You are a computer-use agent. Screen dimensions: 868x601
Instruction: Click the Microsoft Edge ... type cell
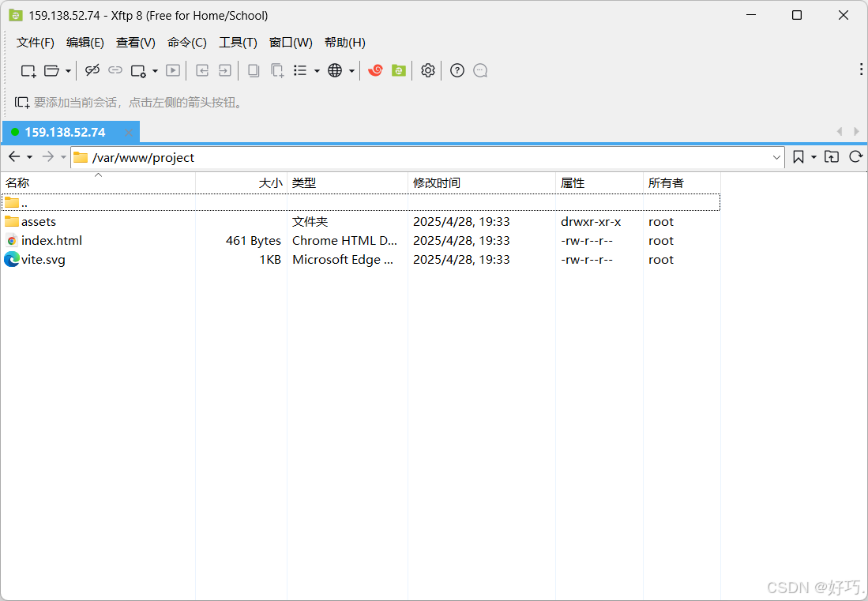coord(343,260)
